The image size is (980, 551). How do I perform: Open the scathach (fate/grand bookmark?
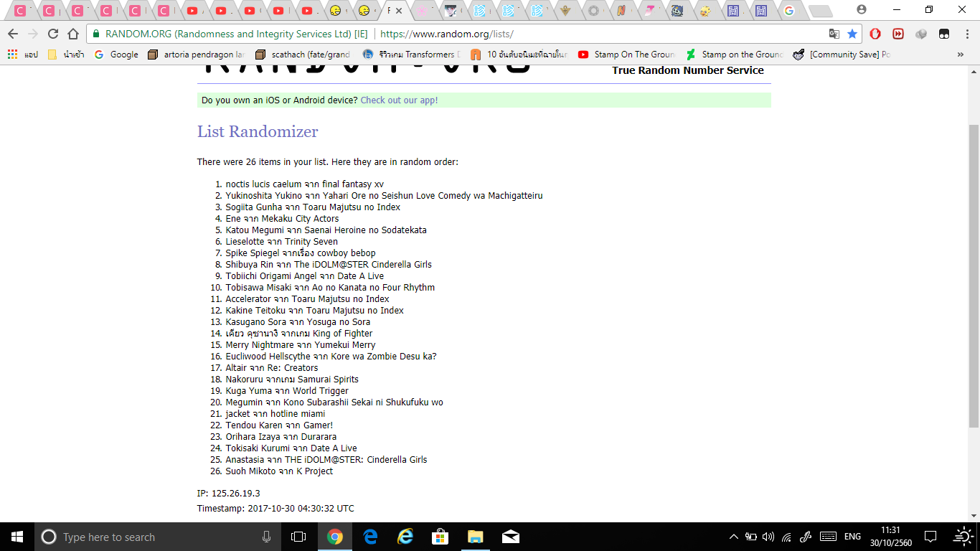pyautogui.click(x=303, y=54)
